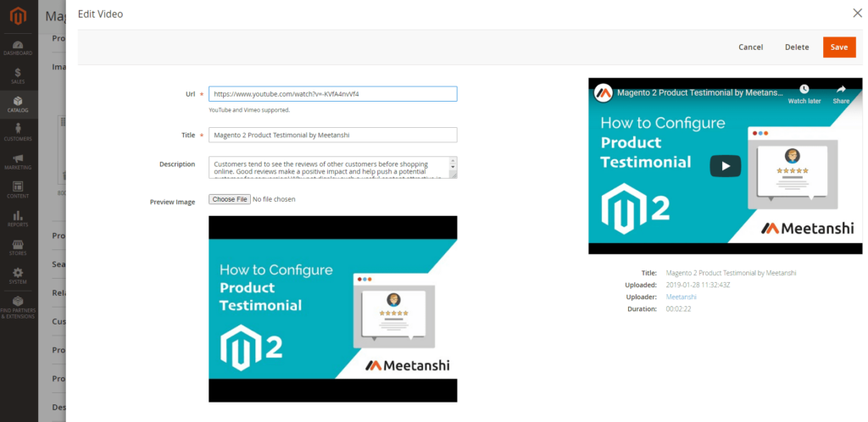Open the Reports sidebar menu
Screen dimensions: 868x422
pyautogui.click(x=19, y=219)
